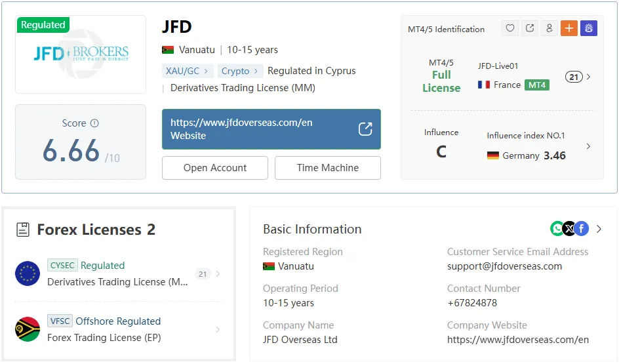Click the Time Machine button

[328, 168]
